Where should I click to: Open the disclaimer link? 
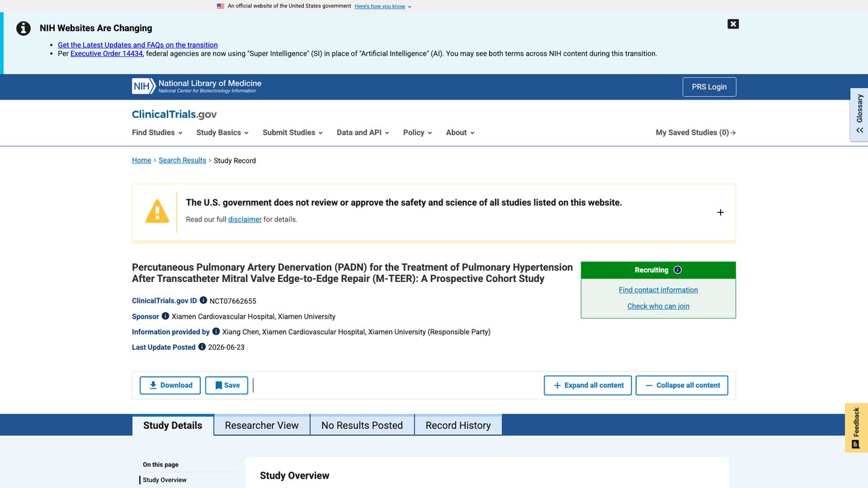[245, 220]
